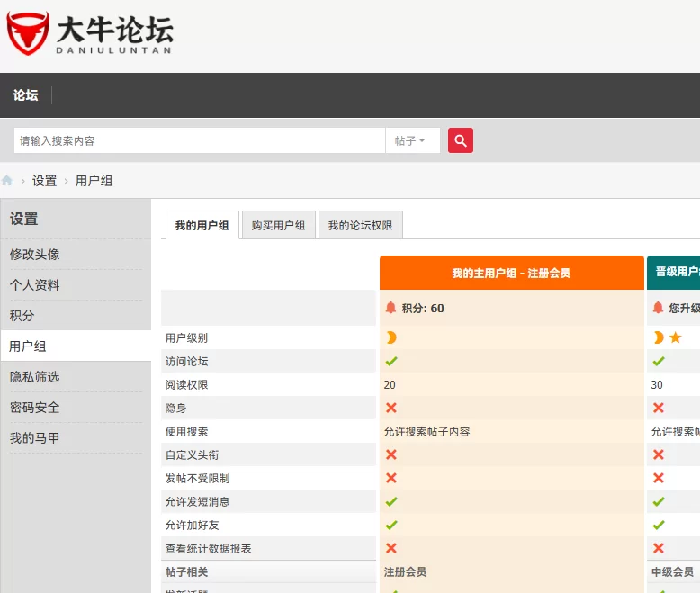Viewport: 700px width, 593px height.
Task: Click 自定义头衔 red cross for 注册会员
Action: click(391, 454)
